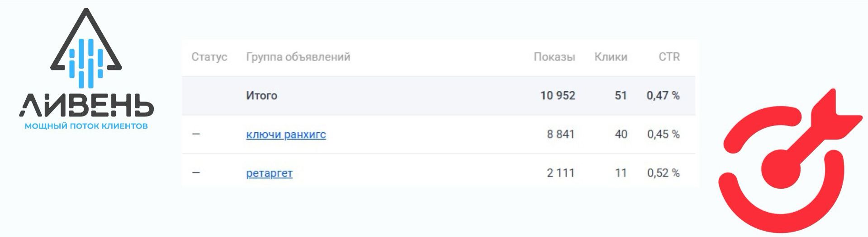This screenshot has width=868, height=237.
Task: Sort by the Клики column header
Action: point(611,57)
